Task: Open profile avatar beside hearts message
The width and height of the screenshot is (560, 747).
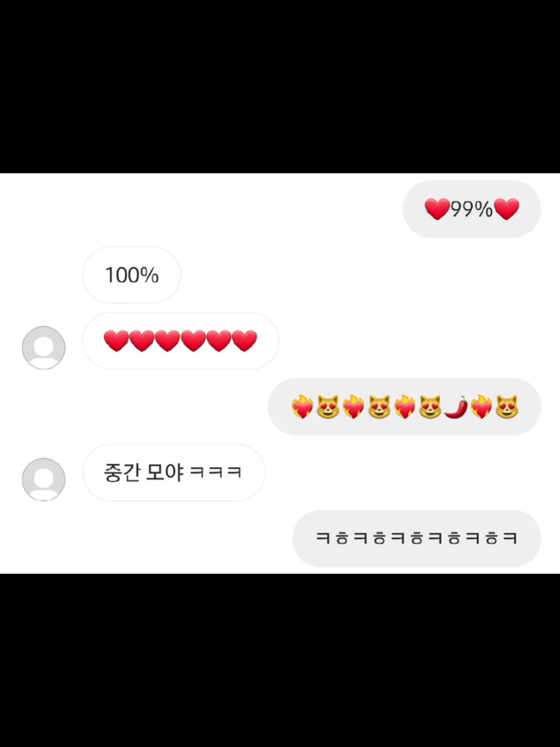Action: (x=44, y=348)
